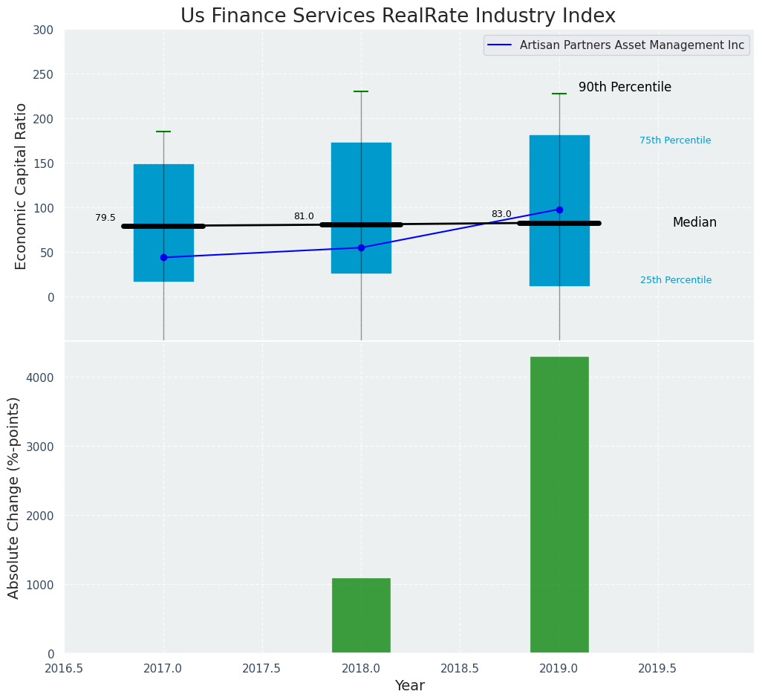Select the 75th Percentile annotation text
The height and width of the screenshot is (700, 762).
(675, 140)
